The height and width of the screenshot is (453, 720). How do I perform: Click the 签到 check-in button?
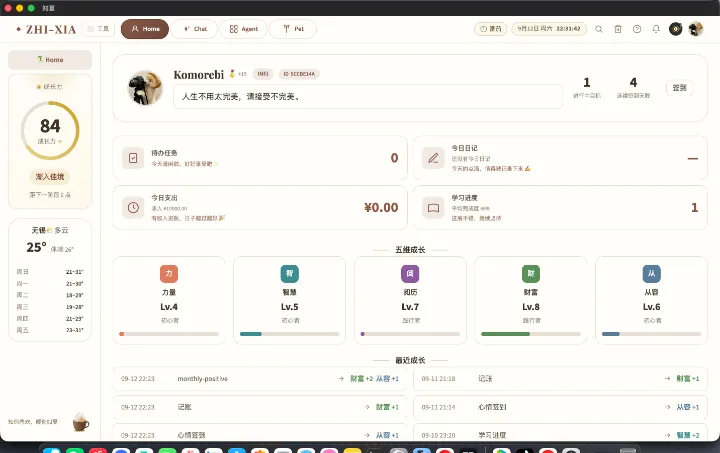pos(680,88)
